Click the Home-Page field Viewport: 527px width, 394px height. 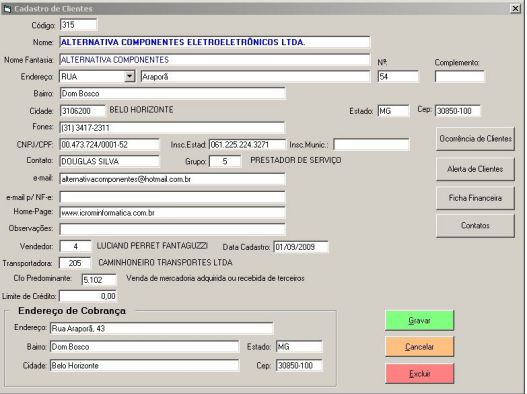172,213
